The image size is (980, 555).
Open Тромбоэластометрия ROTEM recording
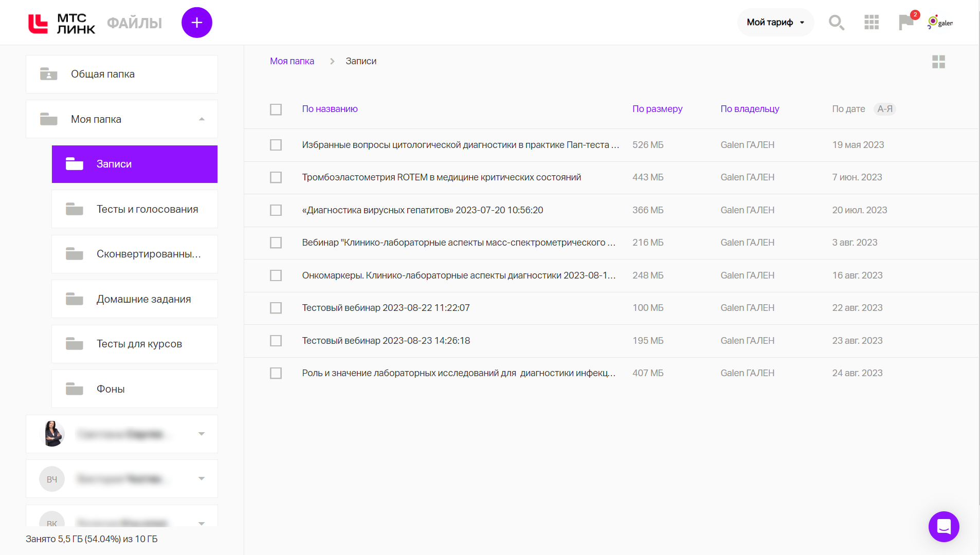441,177
